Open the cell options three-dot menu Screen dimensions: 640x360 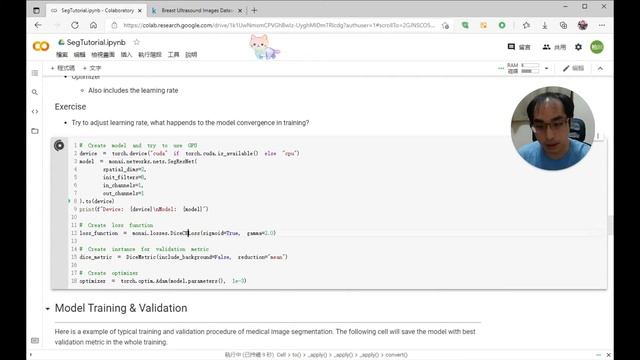point(598,136)
